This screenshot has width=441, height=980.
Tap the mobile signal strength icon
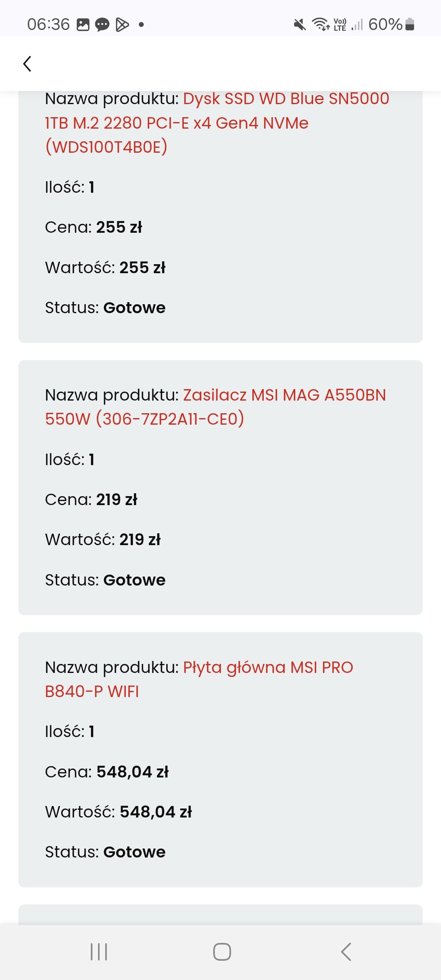pos(357,25)
